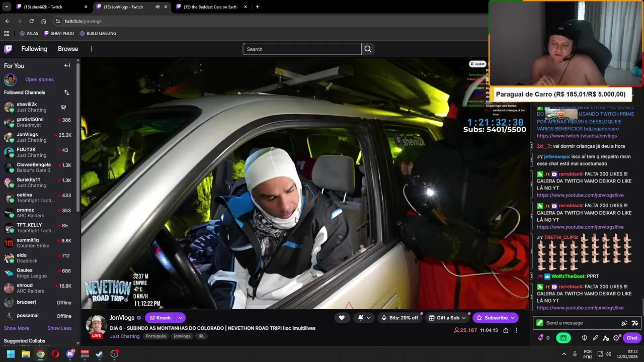Open the SHEVI PEIDO bookmark

point(59,33)
